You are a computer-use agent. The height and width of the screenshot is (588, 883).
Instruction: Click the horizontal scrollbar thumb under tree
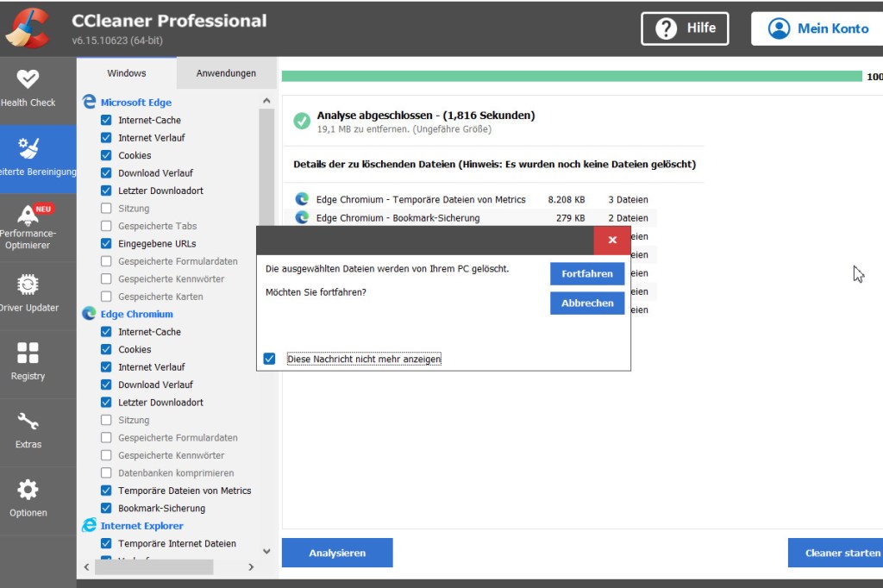coord(153,567)
